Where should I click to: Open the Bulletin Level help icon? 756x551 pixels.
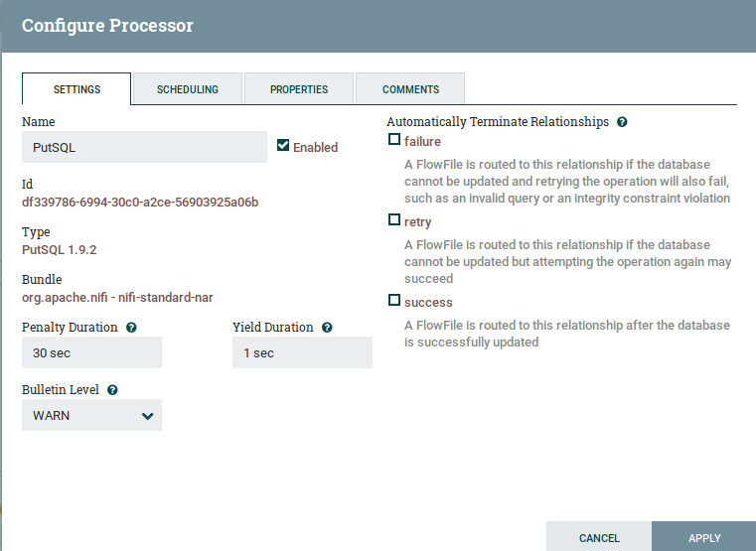(x=112, y=390)
